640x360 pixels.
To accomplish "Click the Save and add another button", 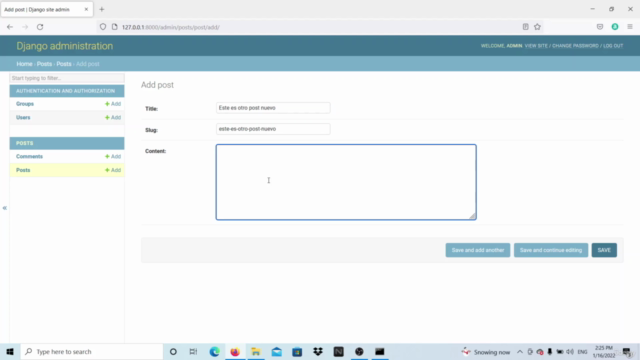I will pyautogui.click(x=478, y=250).
